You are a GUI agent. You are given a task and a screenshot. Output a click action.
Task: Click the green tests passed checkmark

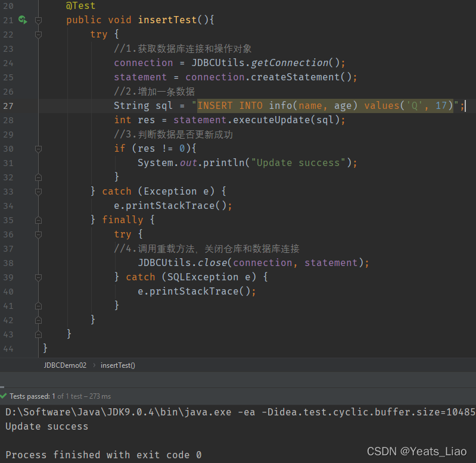tap(4, 396)
